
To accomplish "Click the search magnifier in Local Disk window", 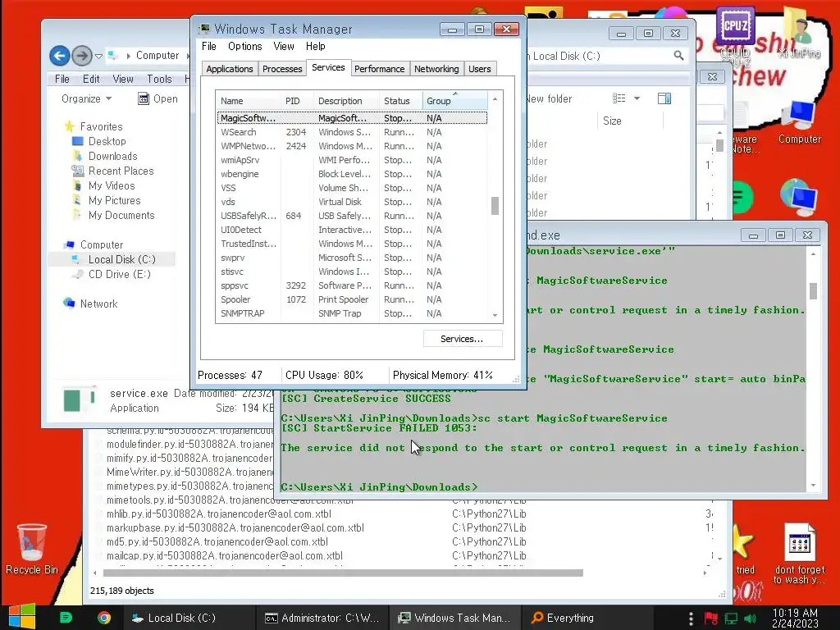I will (x=678, y=55).
